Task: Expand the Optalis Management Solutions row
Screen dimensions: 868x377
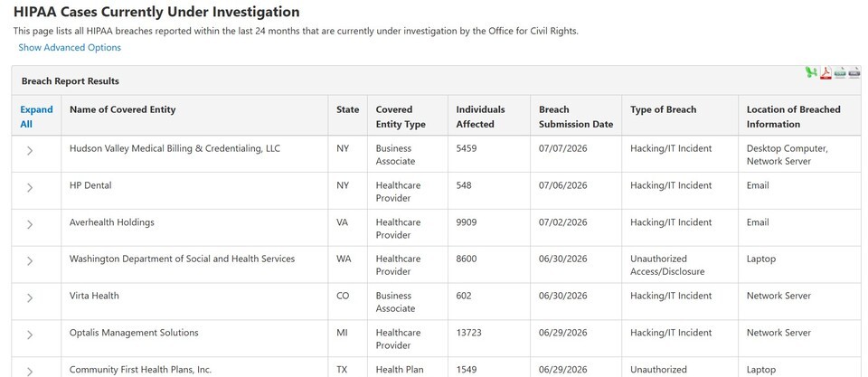Action: point(30,335)
